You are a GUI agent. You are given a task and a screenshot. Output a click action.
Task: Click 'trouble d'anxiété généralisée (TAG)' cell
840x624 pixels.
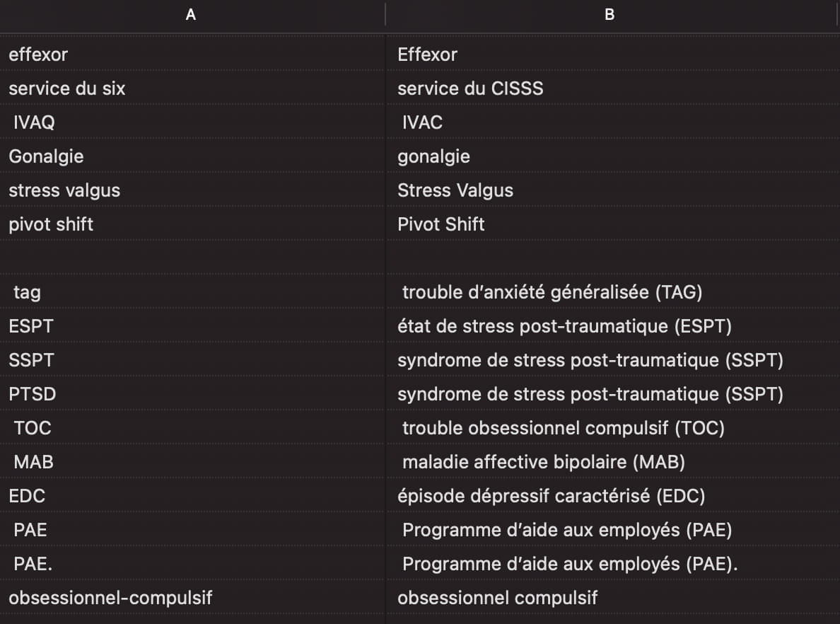[x=552, y=292]
